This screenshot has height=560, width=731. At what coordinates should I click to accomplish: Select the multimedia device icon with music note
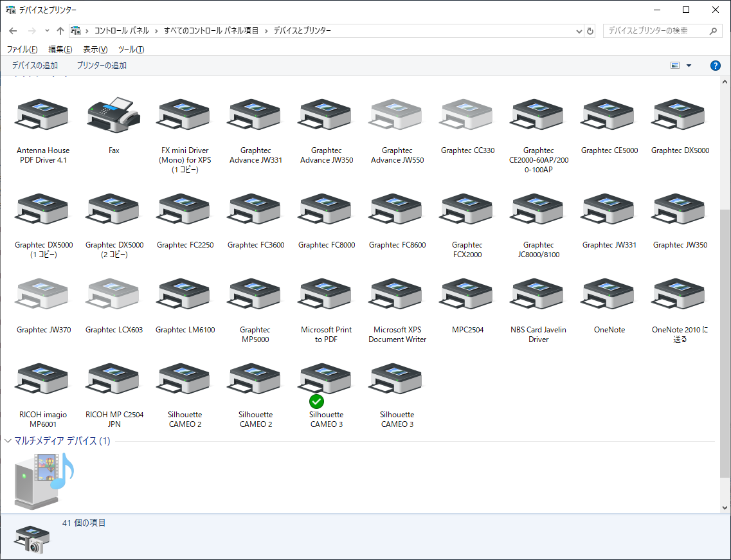point(43,480)
